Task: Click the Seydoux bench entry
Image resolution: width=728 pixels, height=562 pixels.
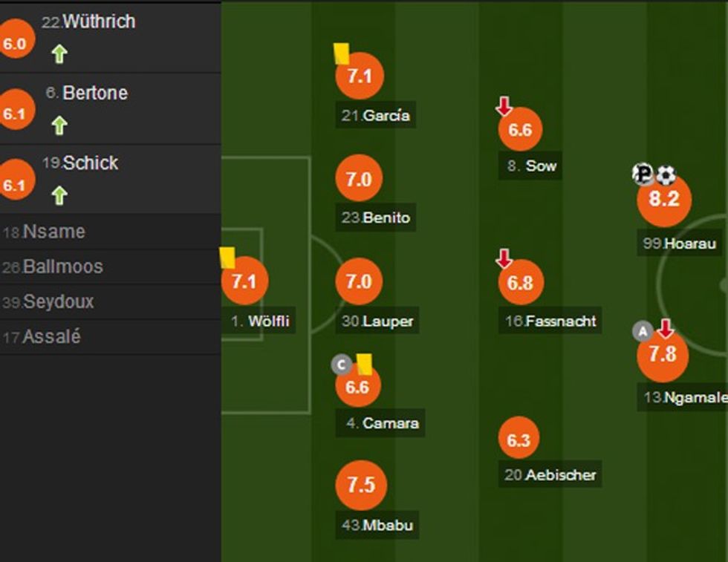Action: tap(58, 302)
